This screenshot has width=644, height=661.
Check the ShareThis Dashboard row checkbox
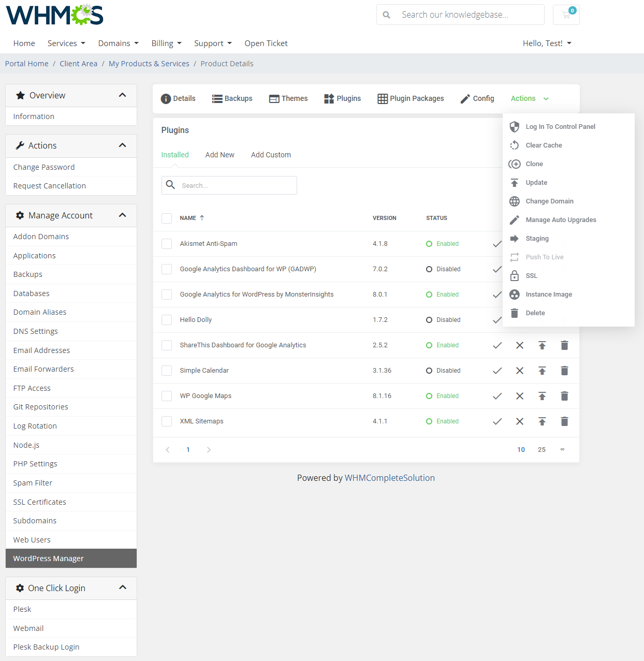pos(167,345)
